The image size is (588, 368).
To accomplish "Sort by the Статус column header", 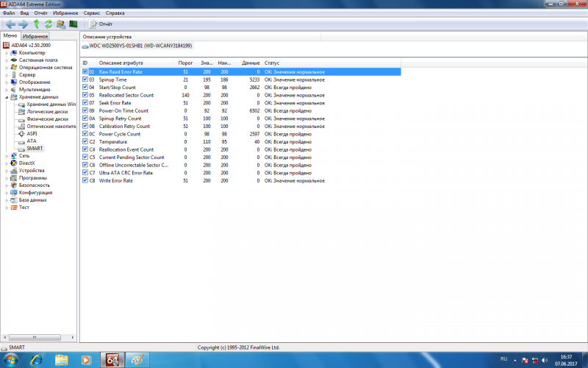I will [272, 63].
